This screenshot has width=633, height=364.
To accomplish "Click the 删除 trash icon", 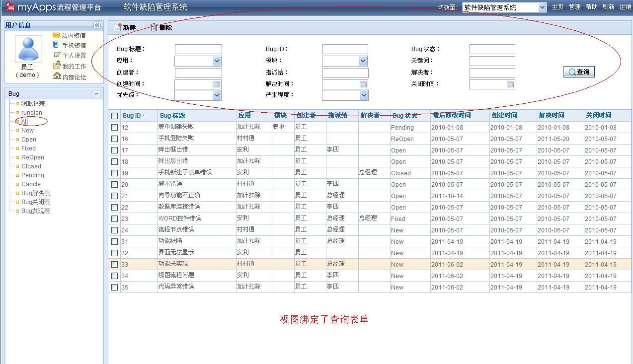I will (154, 28).
